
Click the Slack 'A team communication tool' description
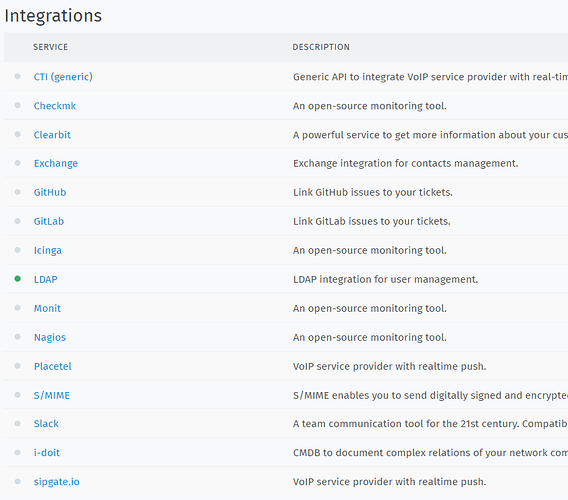430,424
